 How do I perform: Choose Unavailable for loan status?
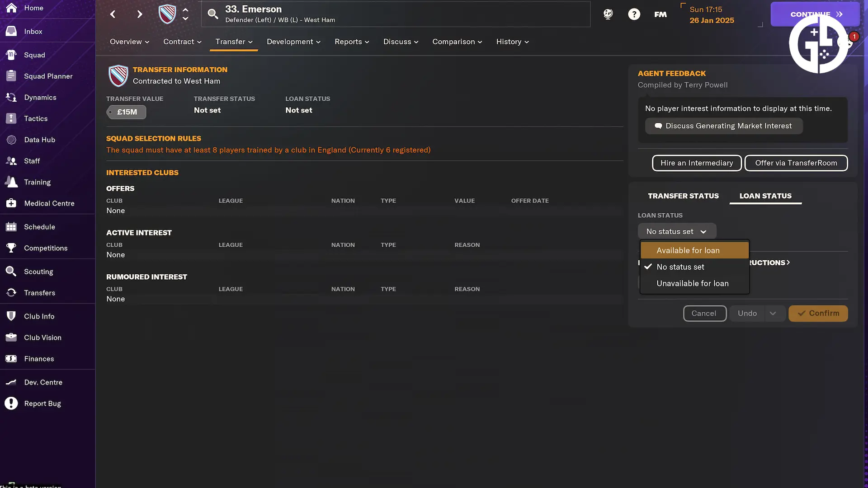click(x=692, y=283)
